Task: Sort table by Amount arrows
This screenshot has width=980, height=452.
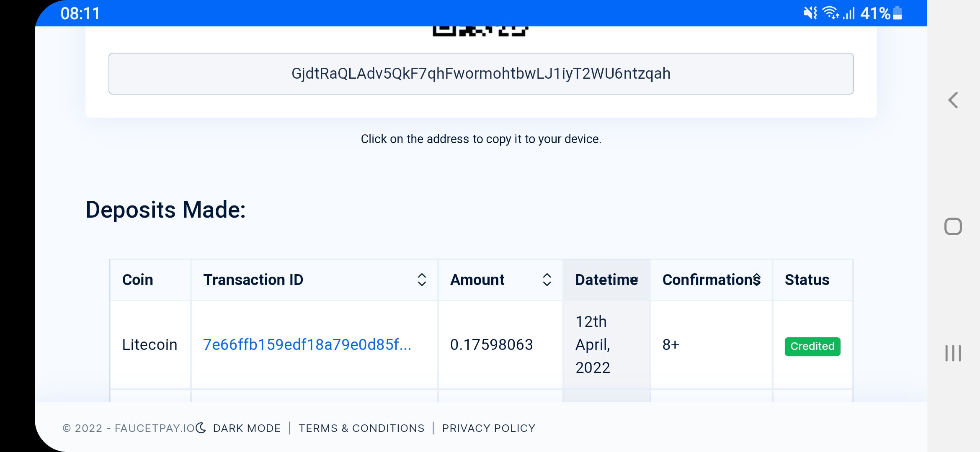Action: click(547, 280)
